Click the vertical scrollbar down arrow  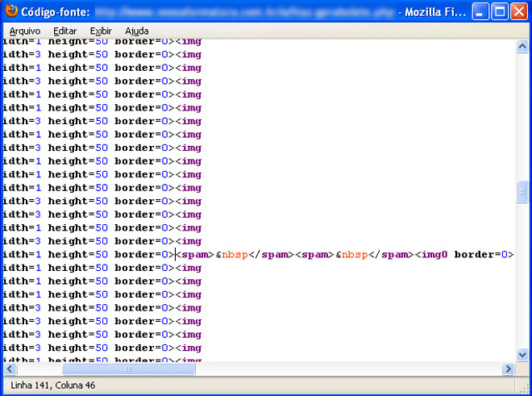[x=522, y=356]
